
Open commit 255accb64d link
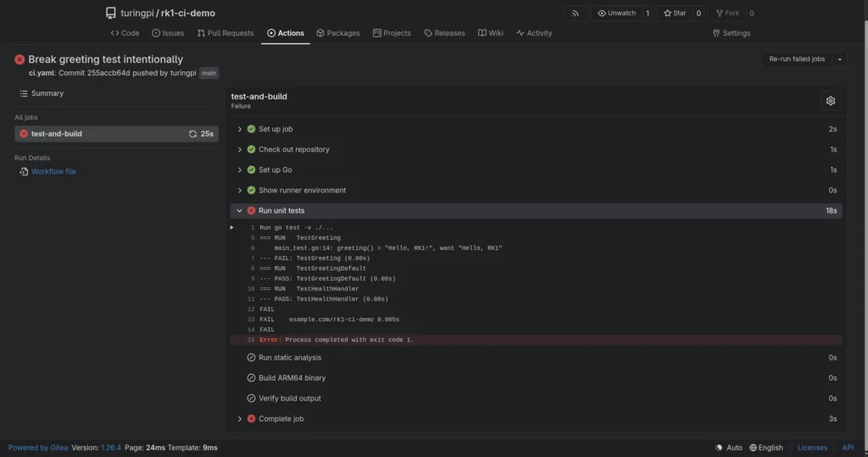click(x=108, y=73)
